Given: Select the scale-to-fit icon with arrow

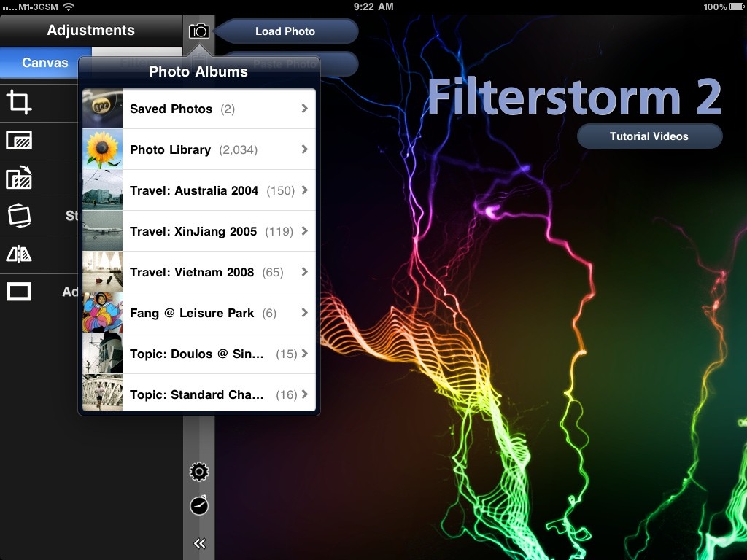Looking at the screenshot, I should pyautogui.click(x=19, y=178).
